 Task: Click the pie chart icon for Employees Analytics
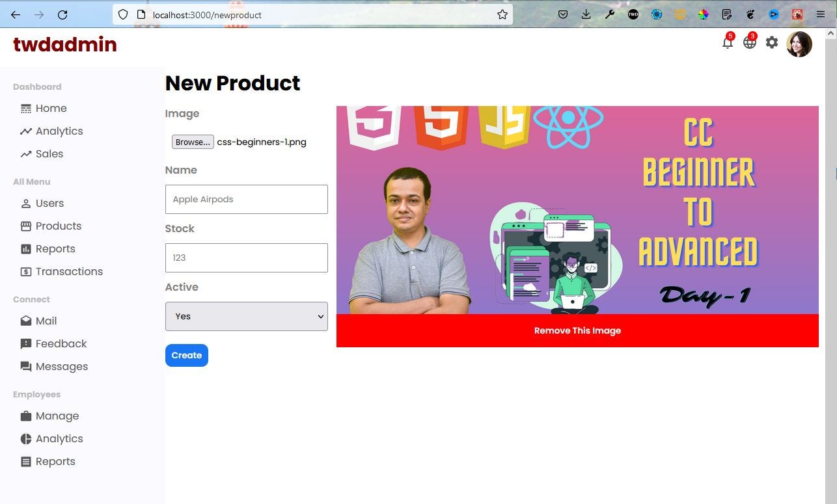pyautogui.click(x=26, y=439)
